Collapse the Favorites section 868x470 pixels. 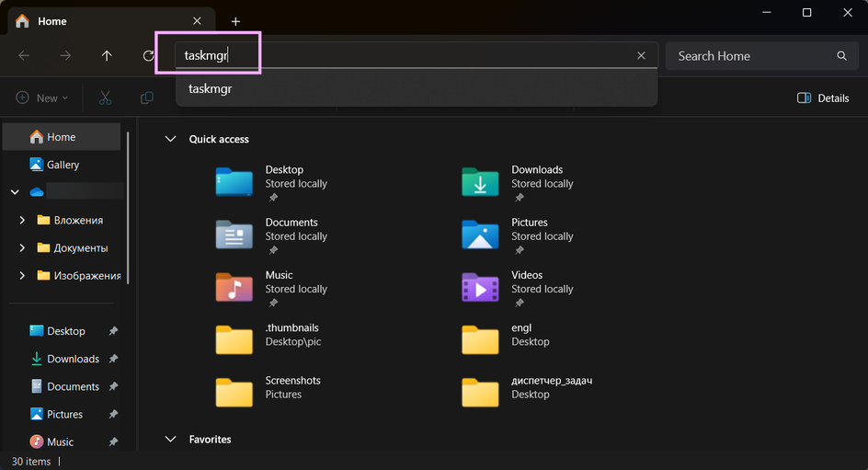pyautogui.click(x=170, y=439)
